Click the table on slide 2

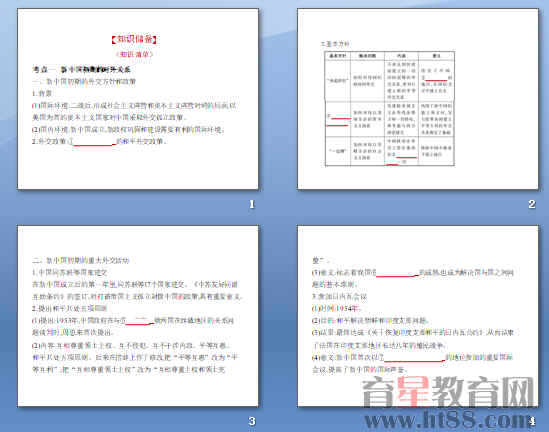[390, 109]
